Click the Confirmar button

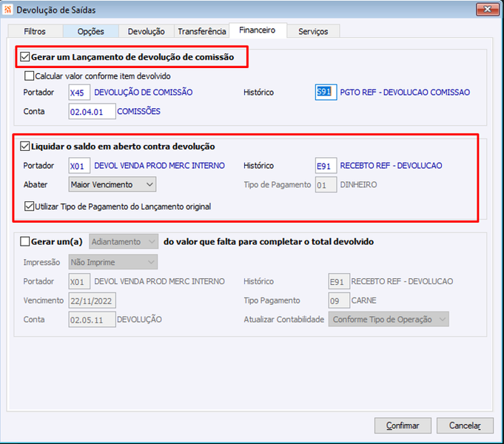(403, 425)
